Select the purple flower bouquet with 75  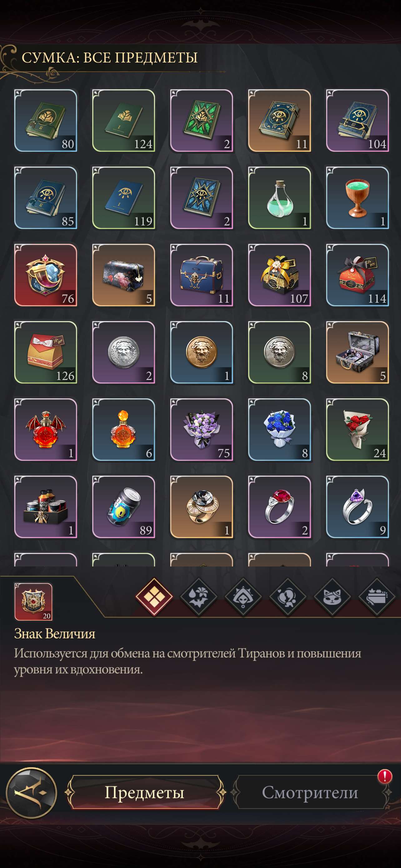201,429
